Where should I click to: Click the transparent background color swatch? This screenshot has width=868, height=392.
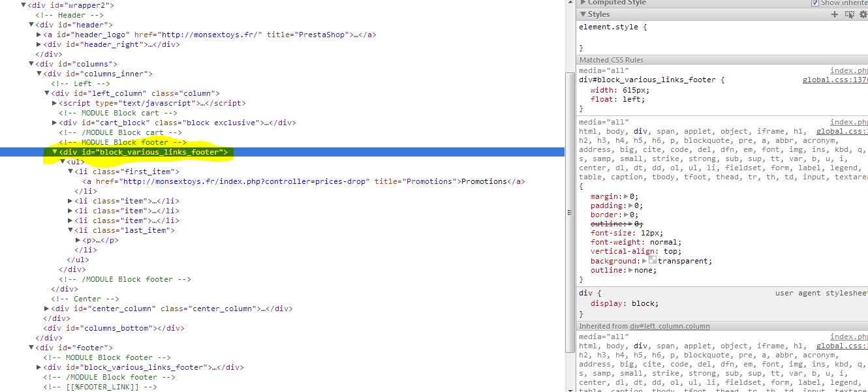click(x=653, y=260)
